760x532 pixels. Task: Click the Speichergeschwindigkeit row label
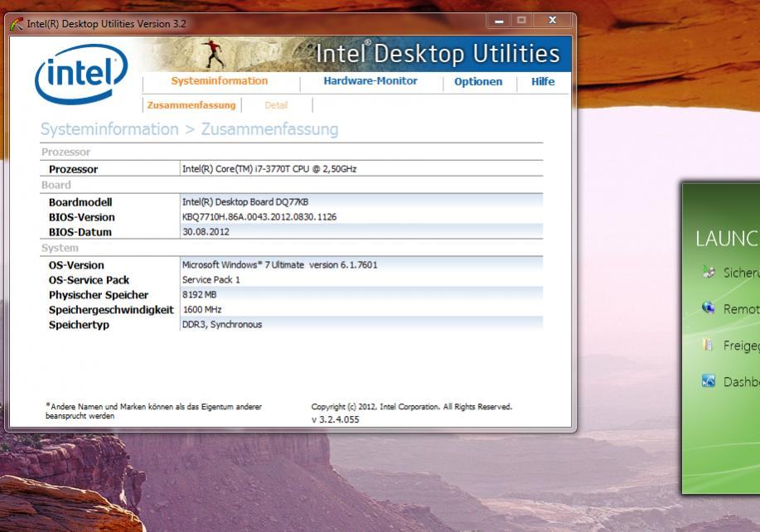111,310
